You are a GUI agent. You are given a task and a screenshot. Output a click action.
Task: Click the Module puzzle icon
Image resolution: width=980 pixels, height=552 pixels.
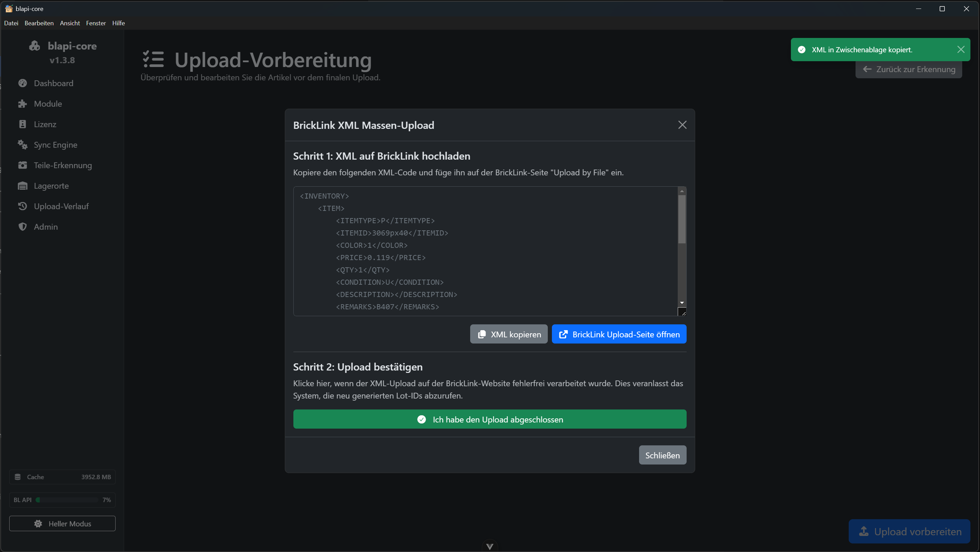[x=23, y=104]
